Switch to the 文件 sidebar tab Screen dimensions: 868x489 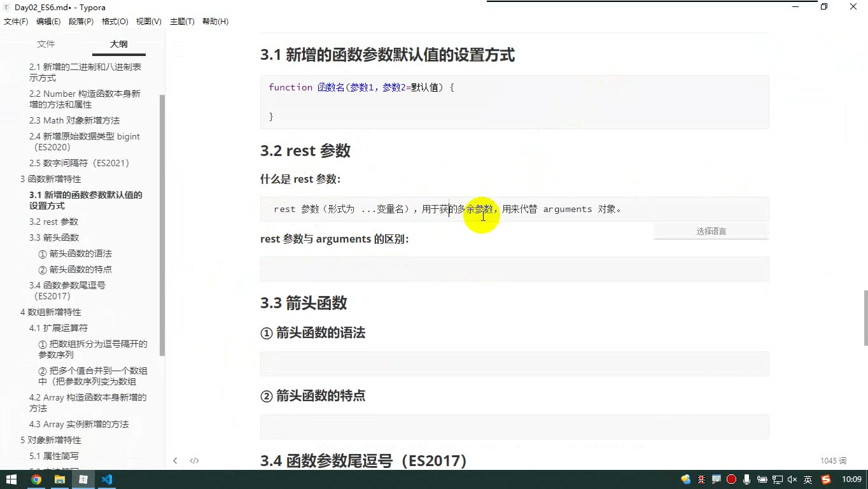point(46,44)
